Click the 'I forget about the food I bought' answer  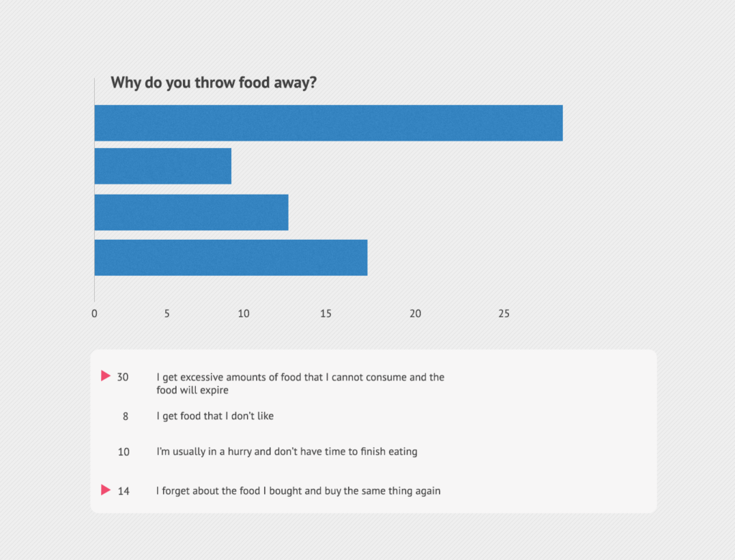(298, 491)
